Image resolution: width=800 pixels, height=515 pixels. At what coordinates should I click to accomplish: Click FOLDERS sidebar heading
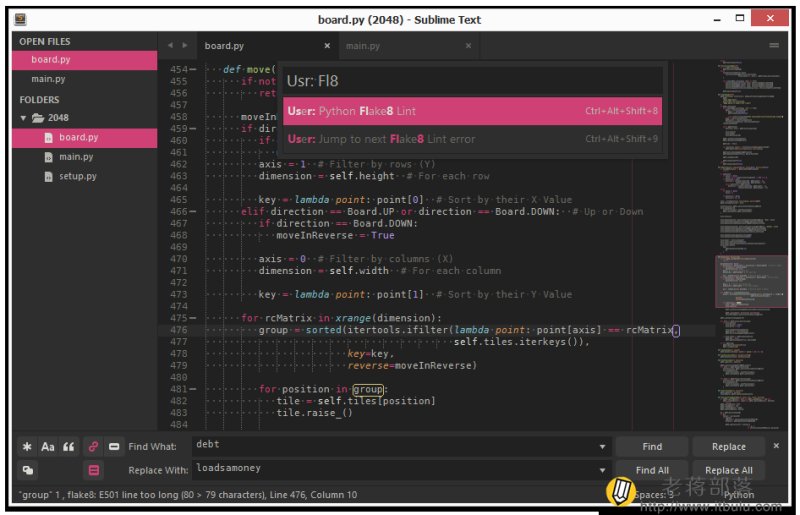(39, 100)
